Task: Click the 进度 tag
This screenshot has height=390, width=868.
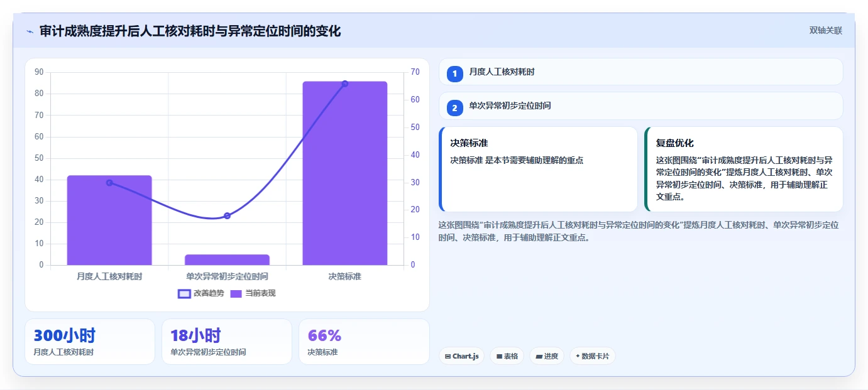Action: point(547,356)
